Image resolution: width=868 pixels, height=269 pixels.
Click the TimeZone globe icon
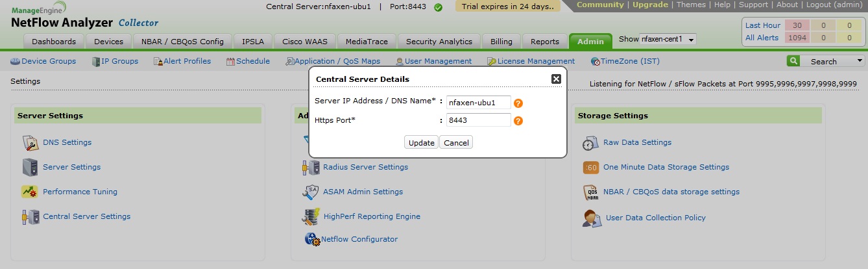[596, 62]
